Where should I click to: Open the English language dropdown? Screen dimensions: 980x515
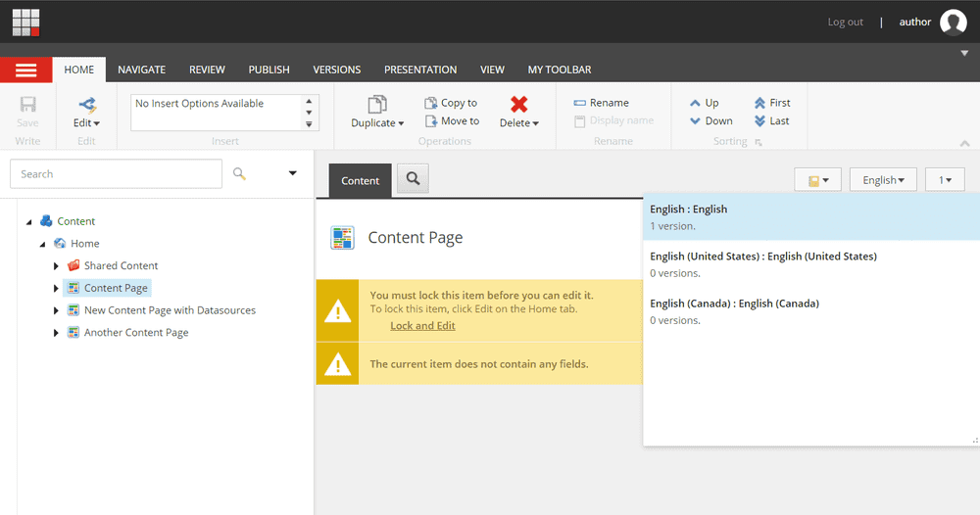point(883,180)
